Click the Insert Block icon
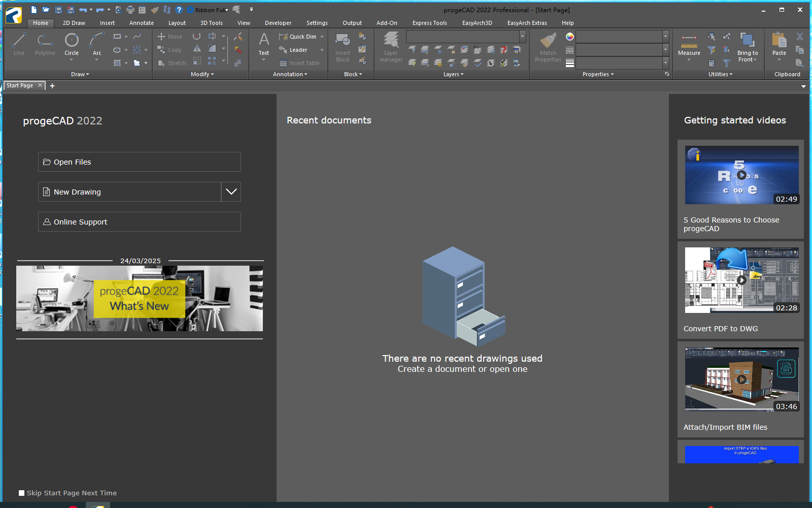812x508 pixels. point(343,47)
